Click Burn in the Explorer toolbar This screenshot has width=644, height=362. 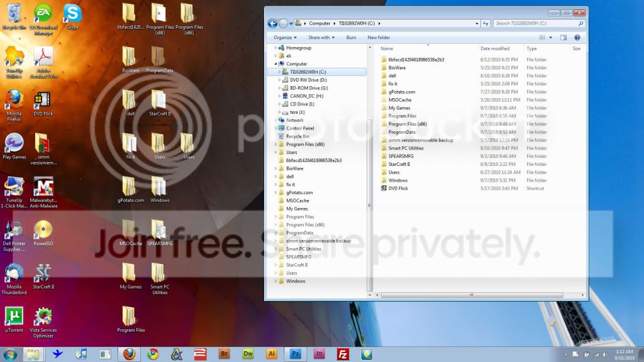(x=351, y=37)
